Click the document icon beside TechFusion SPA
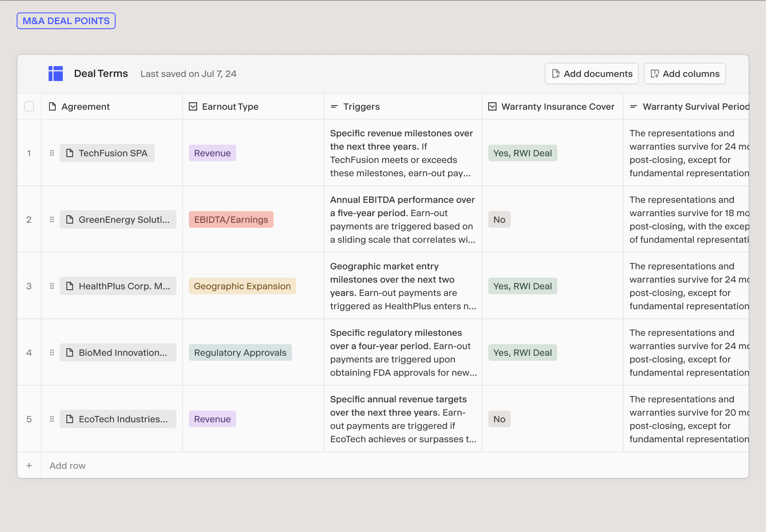Image resolution: width=766 pixels, height=532 pixels. [69, 153]
